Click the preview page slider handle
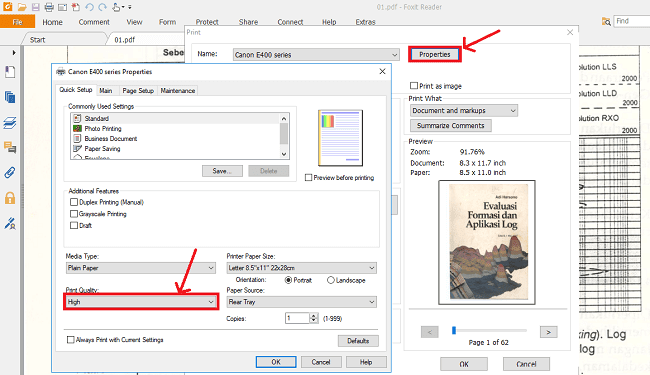Viewport: 650px width, 375px height. tap(454, 330)
